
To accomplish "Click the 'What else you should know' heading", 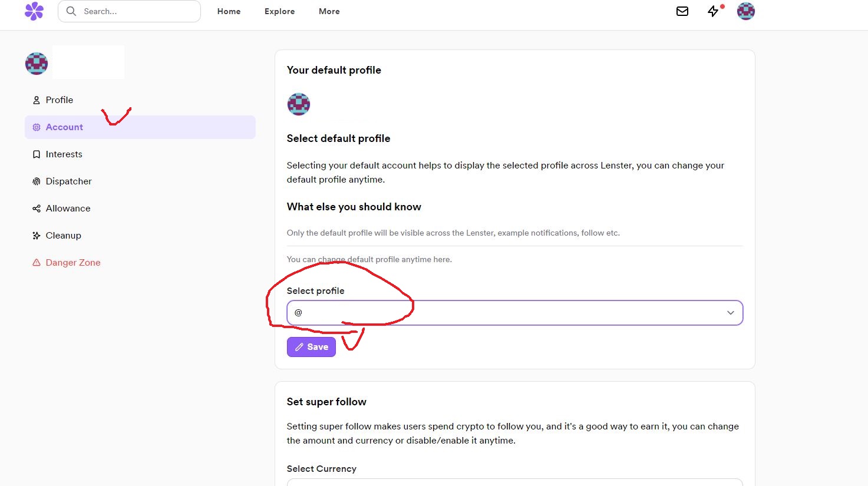I will tap(354, 207).
